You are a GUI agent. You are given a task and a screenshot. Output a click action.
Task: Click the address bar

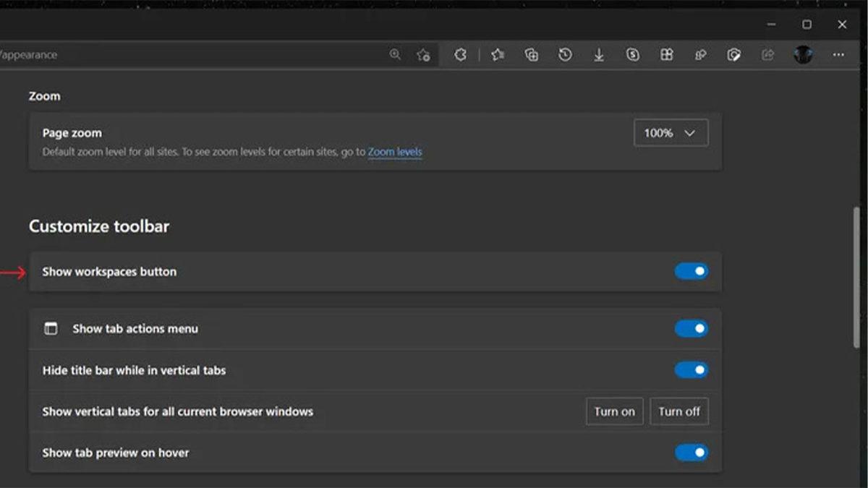(x=181, y=54)
